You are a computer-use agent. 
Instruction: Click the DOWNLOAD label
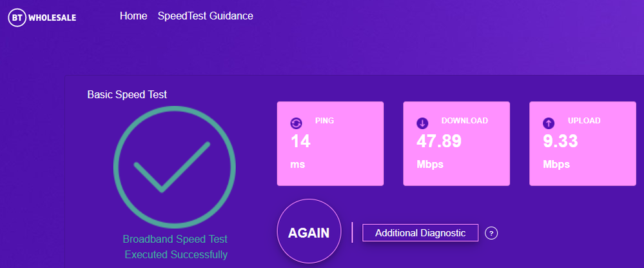(x=464, y=121)
